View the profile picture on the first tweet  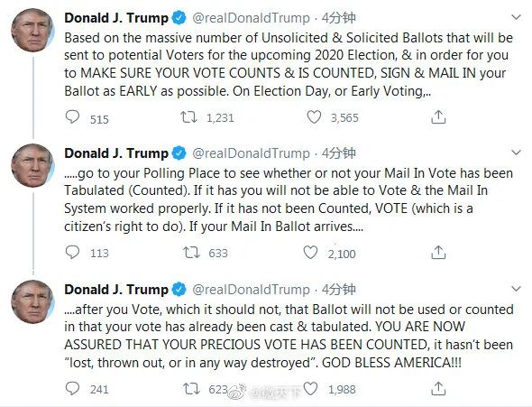click(32, 30)
